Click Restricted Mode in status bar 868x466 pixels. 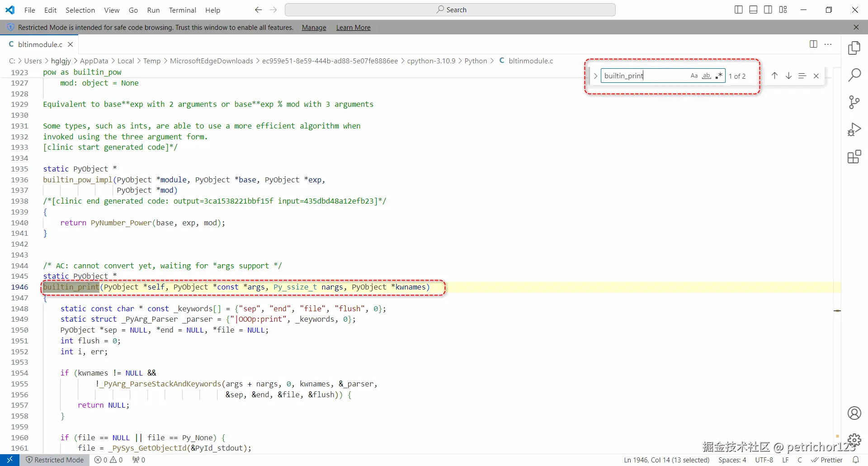pos(55,460)
